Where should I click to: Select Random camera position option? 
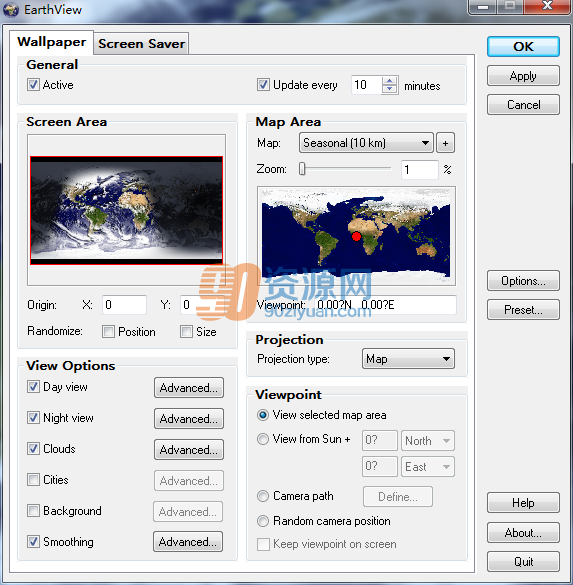tap(263, 521)
